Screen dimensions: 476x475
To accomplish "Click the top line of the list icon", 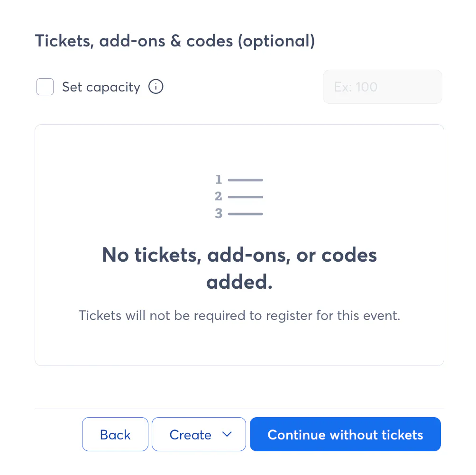I will click(245, 180).
